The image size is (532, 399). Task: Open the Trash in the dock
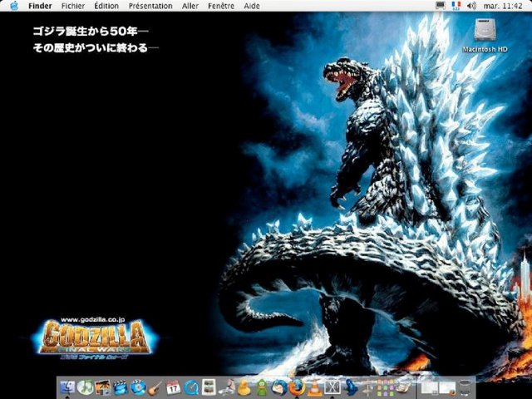(465, 387)
